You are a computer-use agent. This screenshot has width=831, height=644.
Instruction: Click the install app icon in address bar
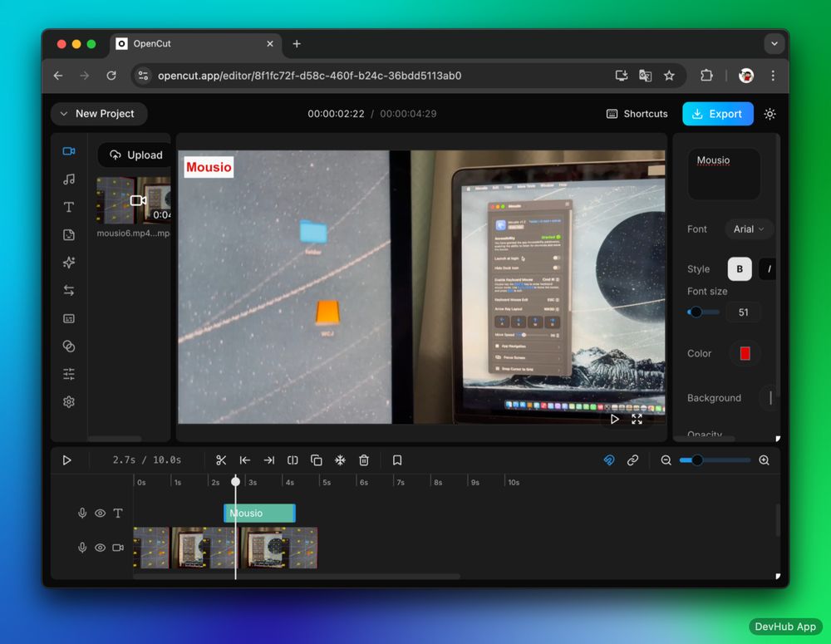622,76
